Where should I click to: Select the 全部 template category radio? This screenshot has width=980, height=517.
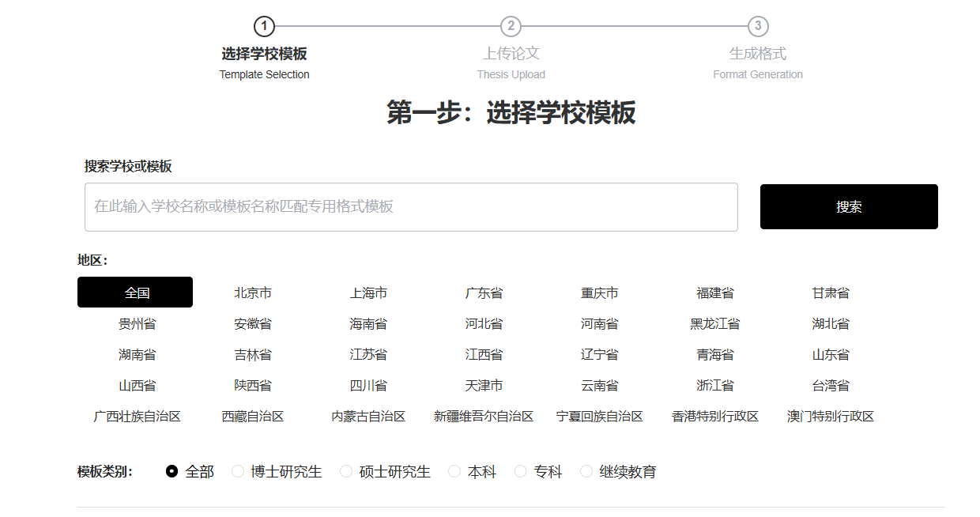click(x=171, y=471)
